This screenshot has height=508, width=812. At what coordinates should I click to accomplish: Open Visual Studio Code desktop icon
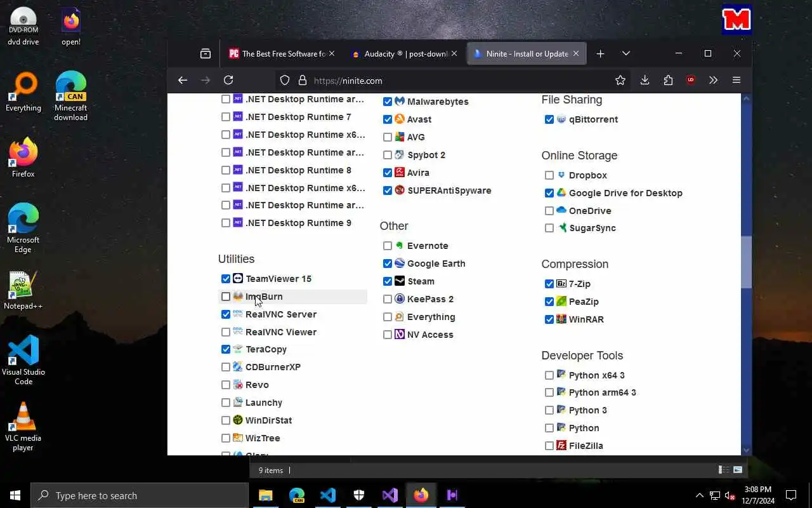[23, 360]
